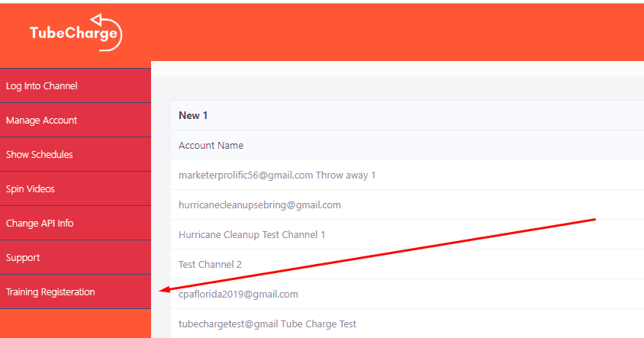Screen dimensions: 644x338
Task: Click the empty orange area below Training Registeration
Action: [x=75, y=324]
